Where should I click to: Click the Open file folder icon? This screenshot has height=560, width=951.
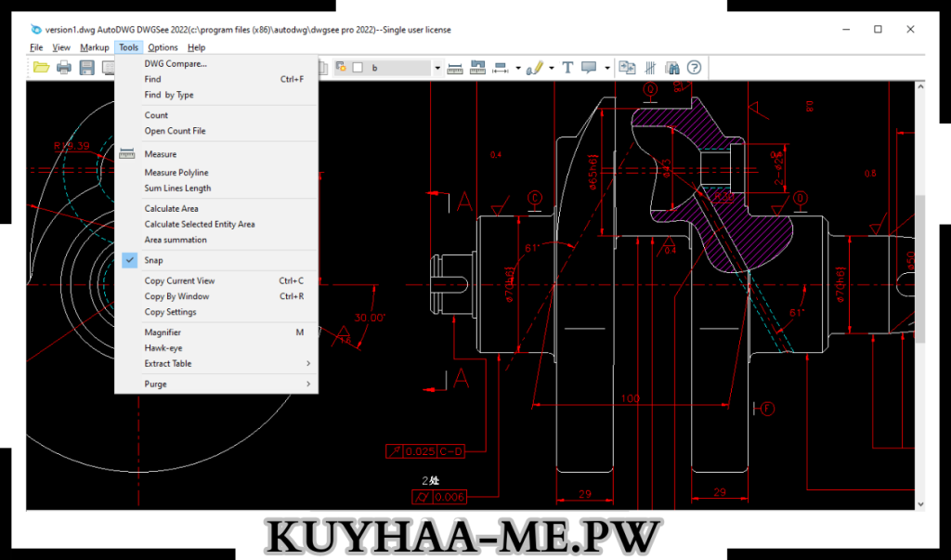click(41, 68)
